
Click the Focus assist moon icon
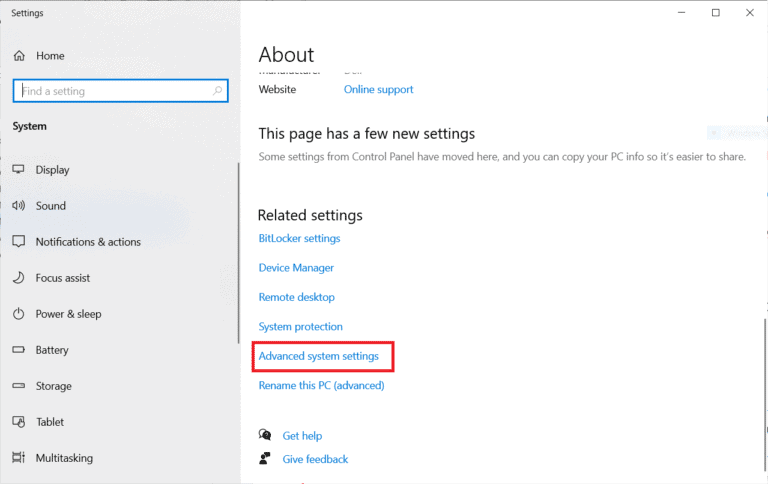[x=19, y=278]
